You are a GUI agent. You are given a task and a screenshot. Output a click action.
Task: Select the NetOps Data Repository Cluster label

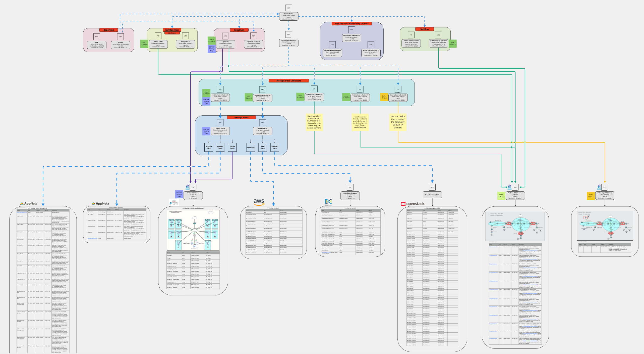coord(352,24)
